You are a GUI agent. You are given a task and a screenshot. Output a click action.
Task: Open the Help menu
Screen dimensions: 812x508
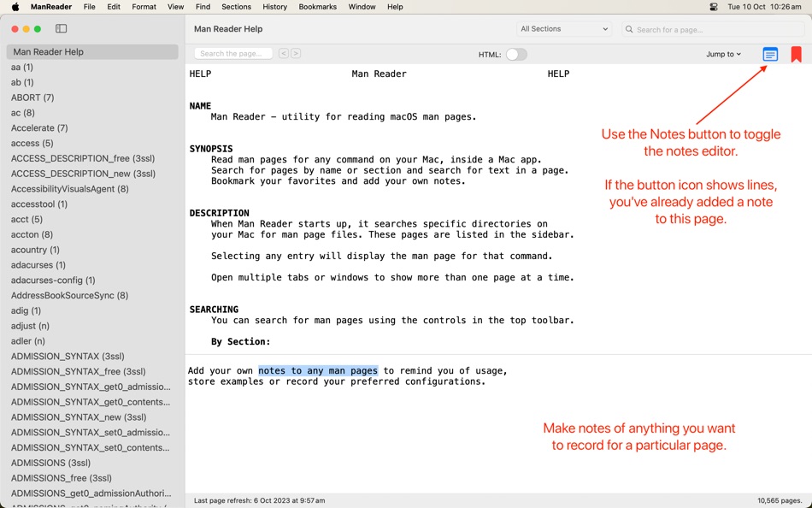(x=395, y=7)
